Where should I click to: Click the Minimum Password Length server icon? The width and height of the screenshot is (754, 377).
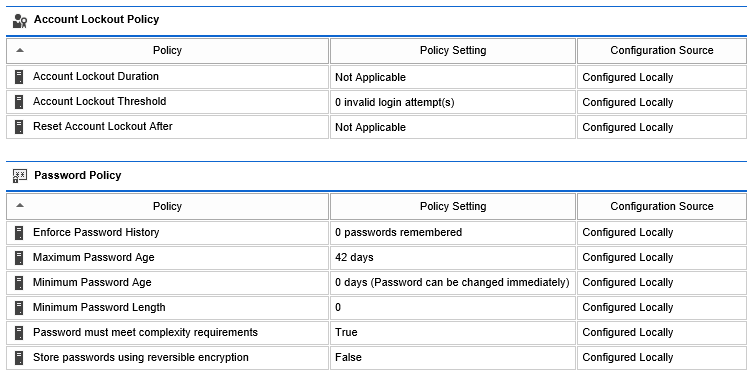pyautogui.click(x=19, y=308)
